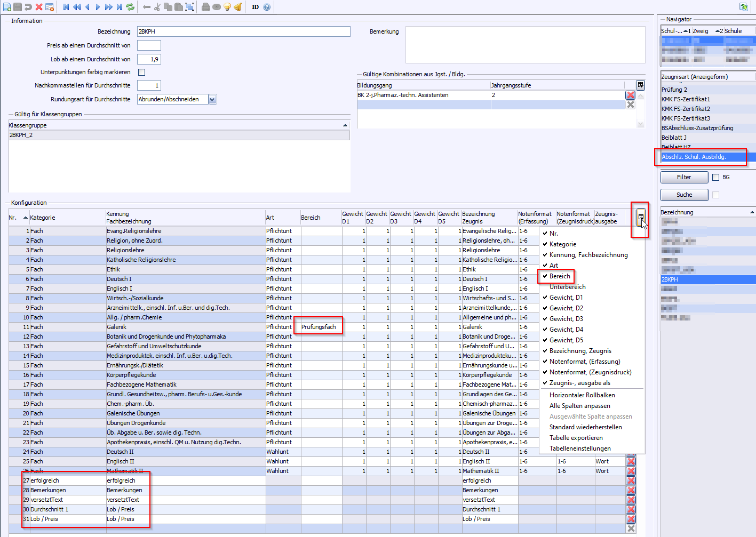The image size is (756, 537).
Task: Click the light bulb icon in toolbar
Action: pos(227,7)
